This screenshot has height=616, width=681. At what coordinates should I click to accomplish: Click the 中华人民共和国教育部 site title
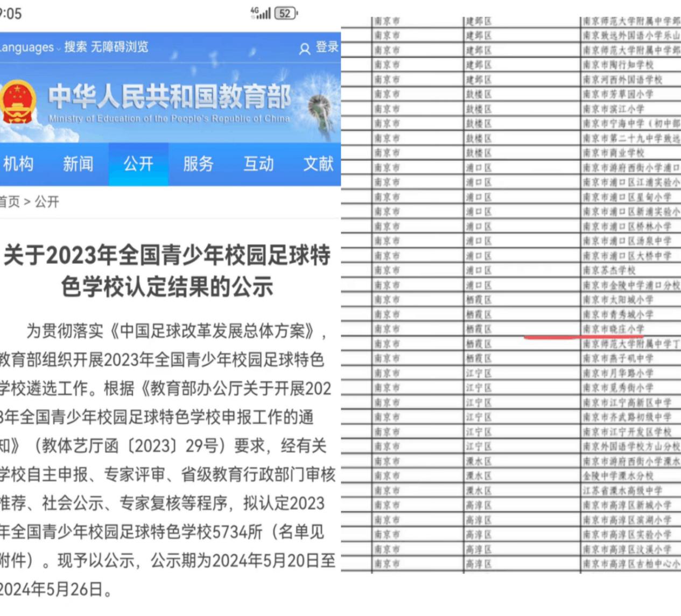[x=170, y=96]
